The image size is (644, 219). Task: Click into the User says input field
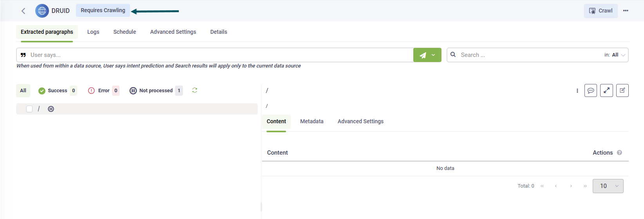pyautogui.click(x=219, y=55)
